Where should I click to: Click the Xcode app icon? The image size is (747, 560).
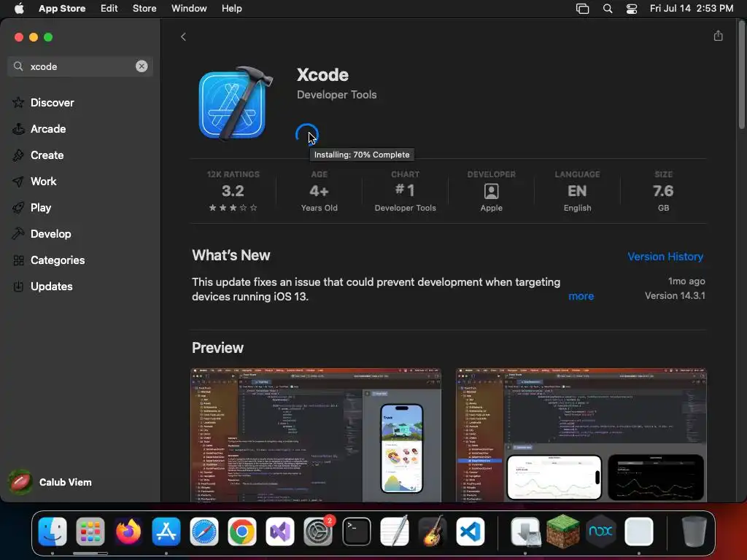tap(236, 104)
